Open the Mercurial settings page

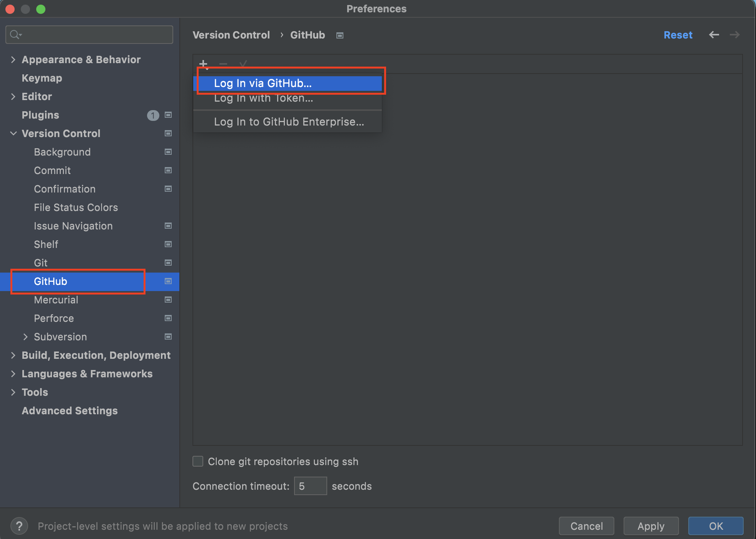click(56, 300)
